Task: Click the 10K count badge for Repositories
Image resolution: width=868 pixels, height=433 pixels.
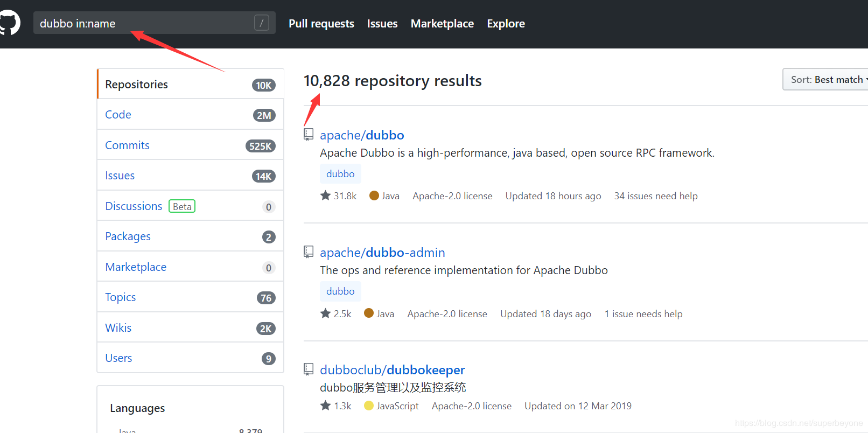Action: 264,85
